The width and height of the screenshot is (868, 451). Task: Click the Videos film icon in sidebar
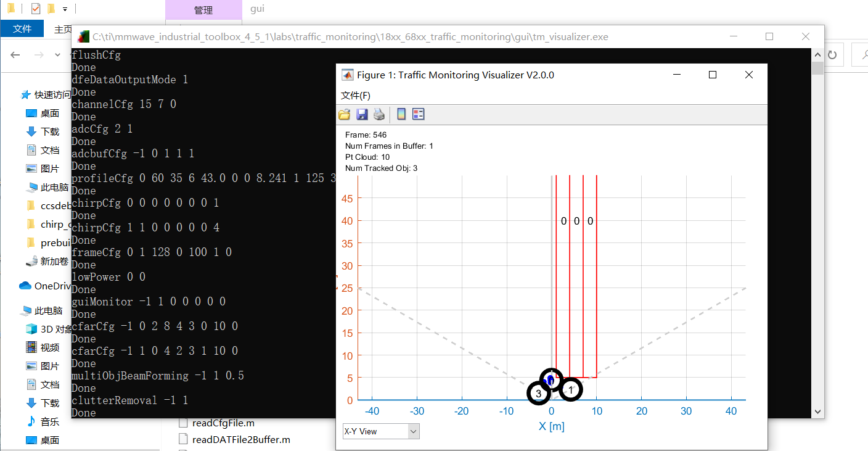tap(31, 347)
